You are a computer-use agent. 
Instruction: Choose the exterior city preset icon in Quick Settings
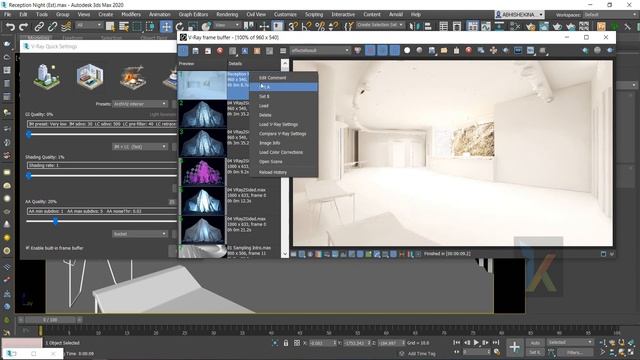tap(47, 76)
